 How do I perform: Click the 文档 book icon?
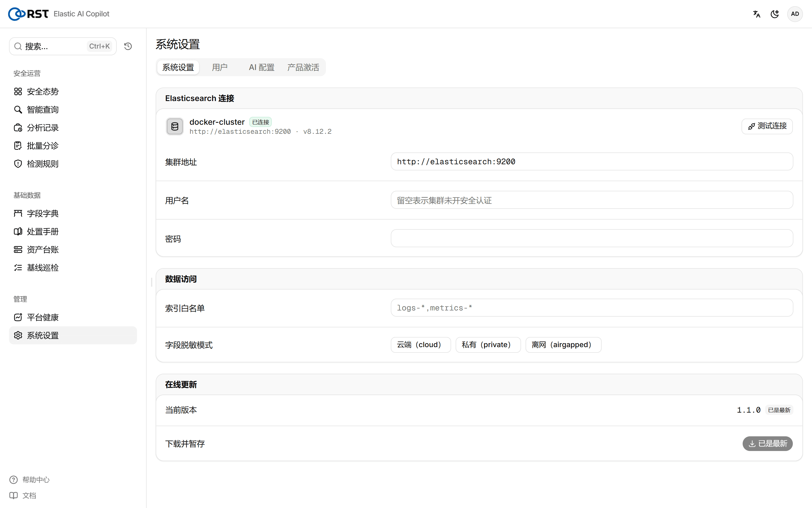[x=14, y=495]
